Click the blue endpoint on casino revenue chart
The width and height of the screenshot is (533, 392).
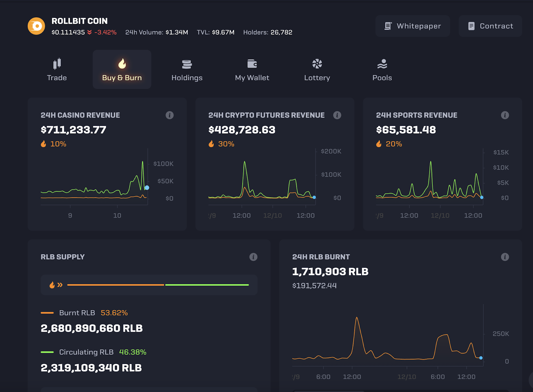tap(147, 188)
